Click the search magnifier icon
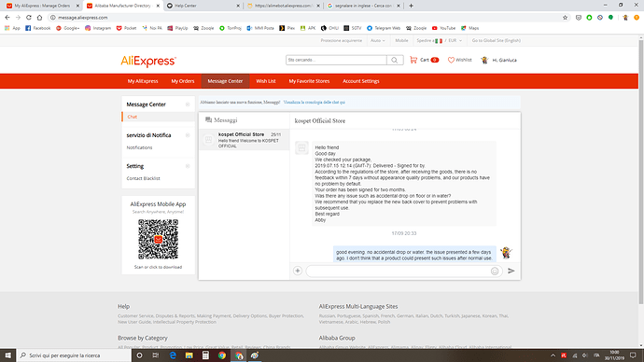This screenshot has width=644, height=362. click(x=395, y=61)
